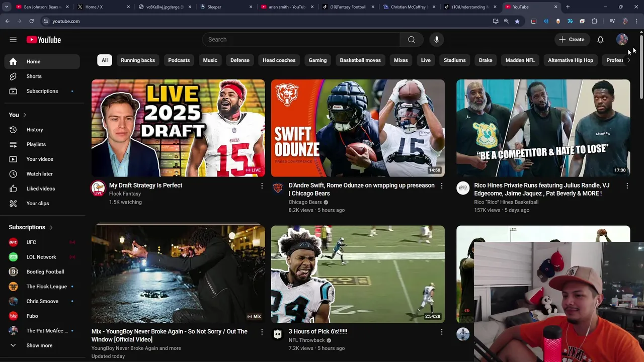
Task: Open Your clips in sidebar
Action: 42,203
